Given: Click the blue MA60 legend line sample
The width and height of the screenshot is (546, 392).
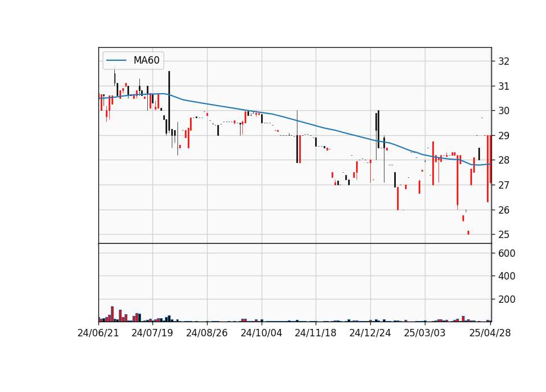Looking at the screenshot, I should [116, 60].
